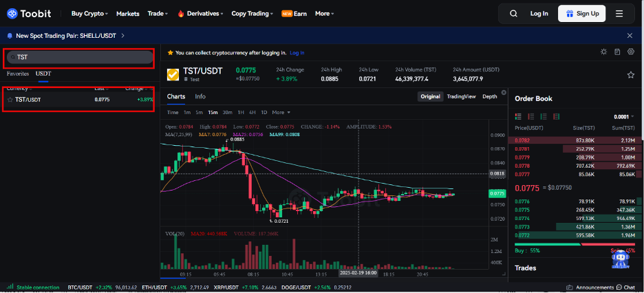Click bid price 0.0776 in order book
The width and height of the screenshot is (644, 293).
[x=521, y=201]
